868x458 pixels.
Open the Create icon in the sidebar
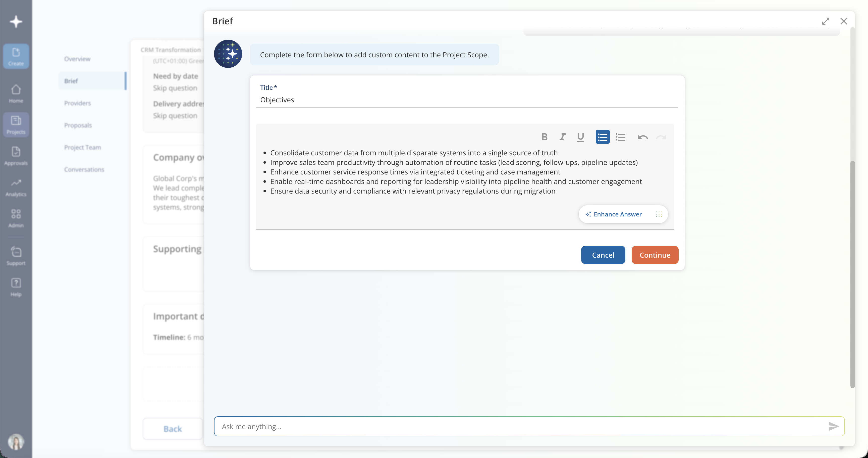tap(16, 56)
